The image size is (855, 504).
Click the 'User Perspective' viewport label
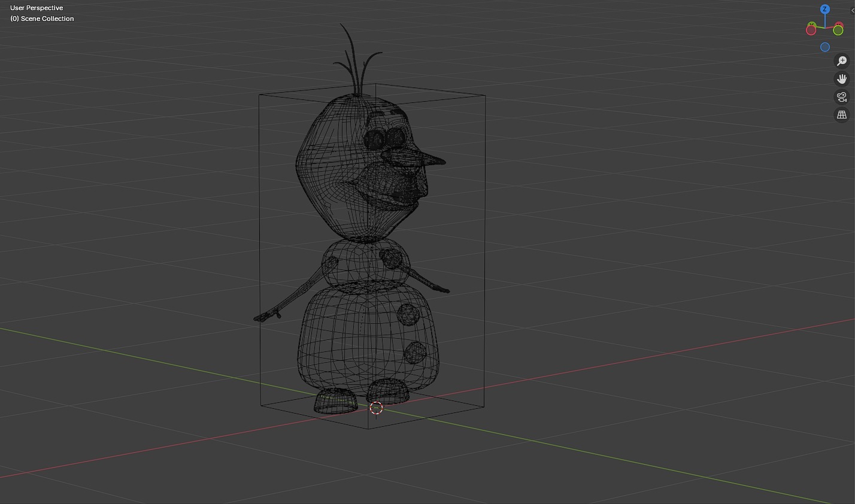(37, 8)
